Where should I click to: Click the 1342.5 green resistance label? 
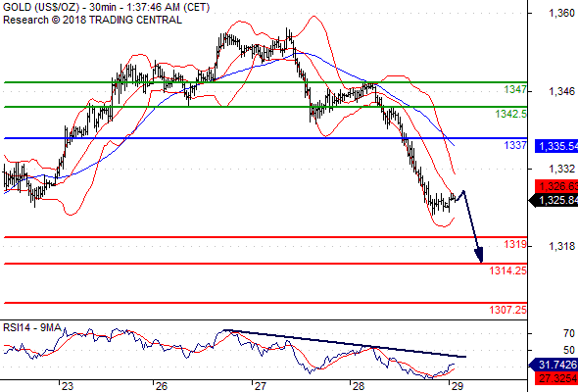click(x=511, y=114)
